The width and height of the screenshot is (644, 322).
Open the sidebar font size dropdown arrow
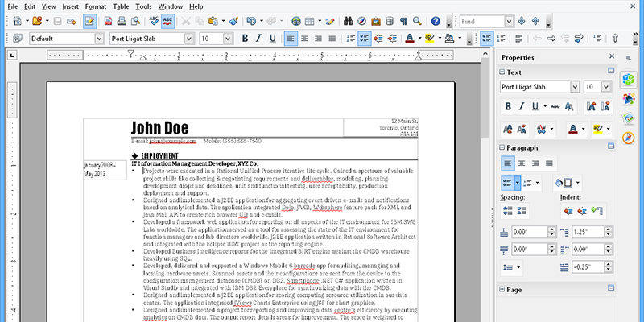(x=607, y=87)
